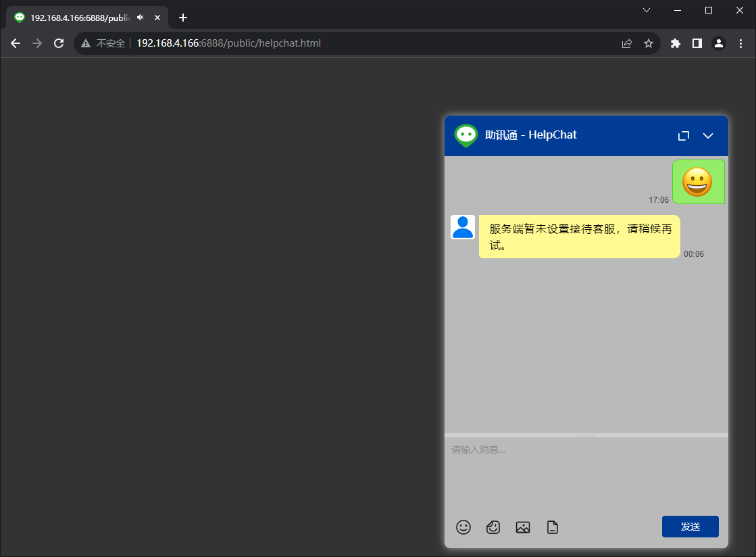Open the Chrome profile menu
This screenshot has width=756, height=557.
click(x=718, y=43)
